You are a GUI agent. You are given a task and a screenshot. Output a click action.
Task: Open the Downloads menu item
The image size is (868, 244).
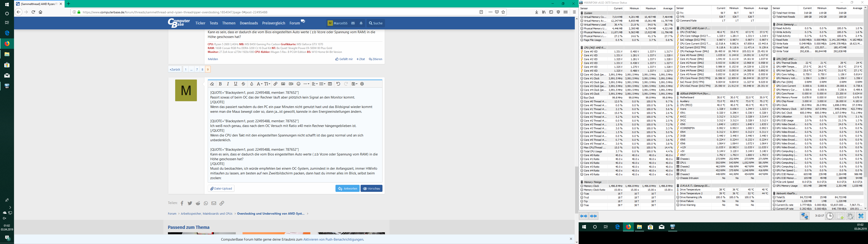(x=249, y=23)
